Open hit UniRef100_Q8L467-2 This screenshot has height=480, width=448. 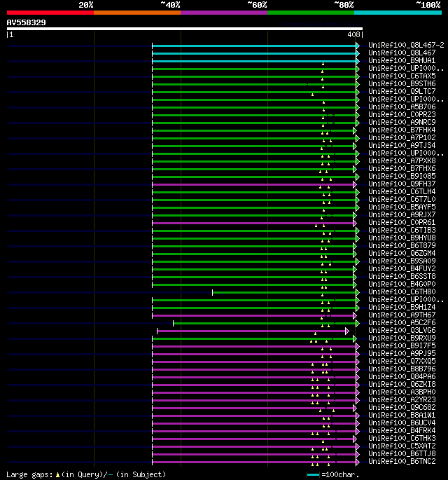point(406,45)
